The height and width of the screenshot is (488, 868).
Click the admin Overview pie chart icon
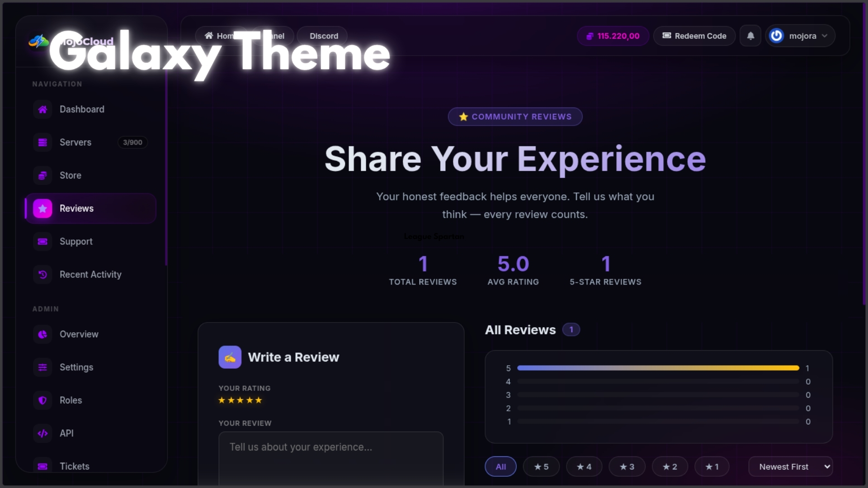point(42,334)
